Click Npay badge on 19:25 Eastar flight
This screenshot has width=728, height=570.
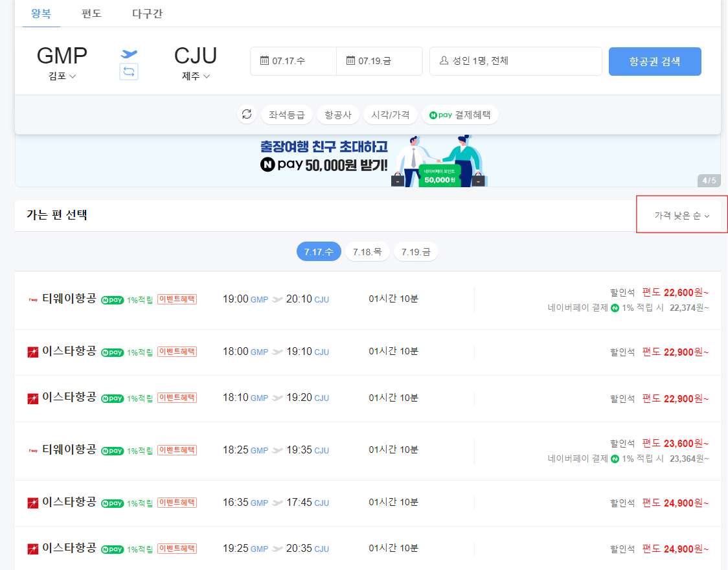tap(112, 549)
